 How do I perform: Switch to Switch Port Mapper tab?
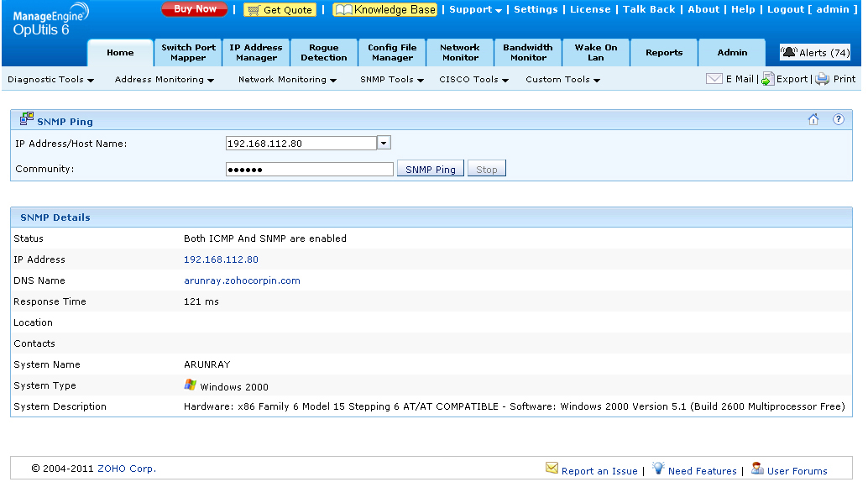click(x=188, y=53)
